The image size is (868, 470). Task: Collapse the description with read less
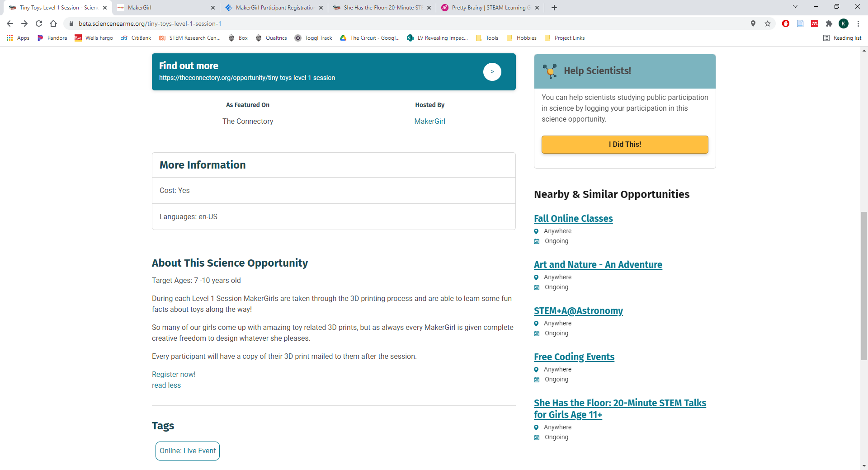click(166, 385)
